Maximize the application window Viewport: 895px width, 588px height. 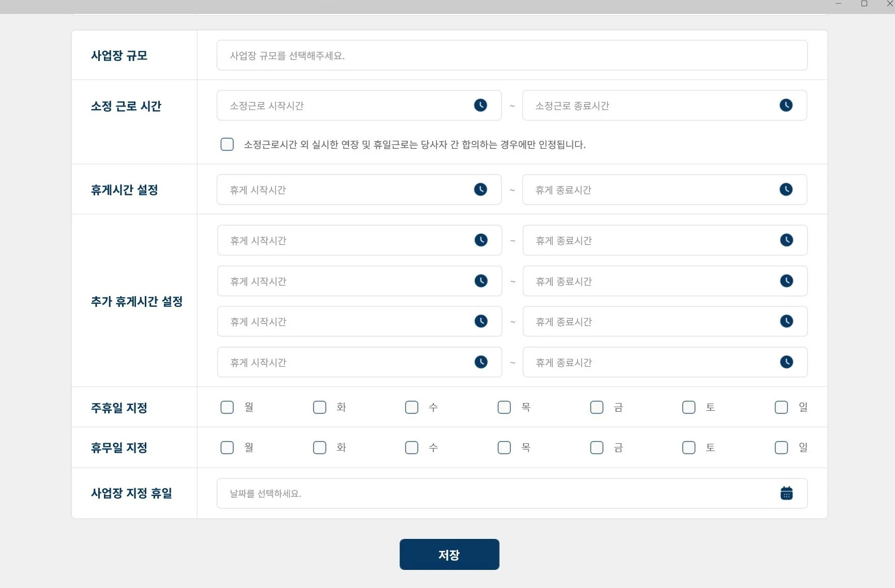864,4
